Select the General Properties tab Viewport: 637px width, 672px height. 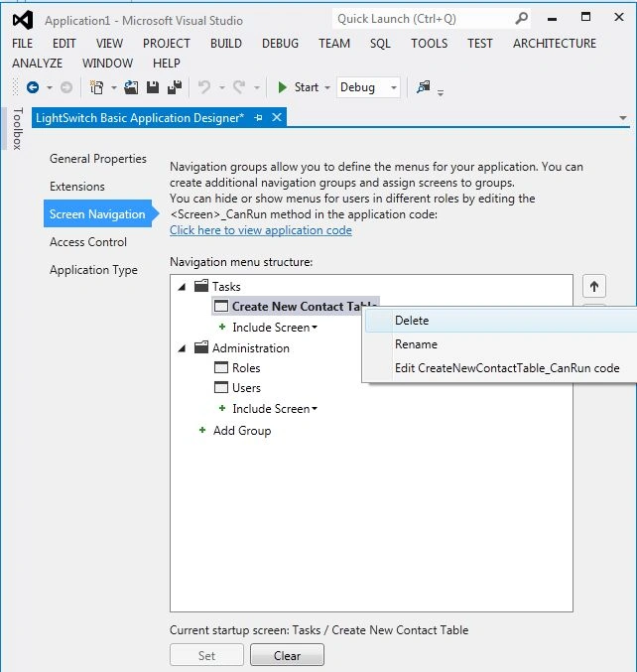click(x=97, y=159)
